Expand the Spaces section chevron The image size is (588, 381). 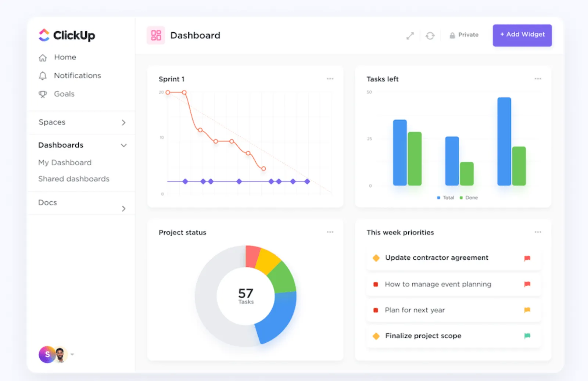(123, 122)
